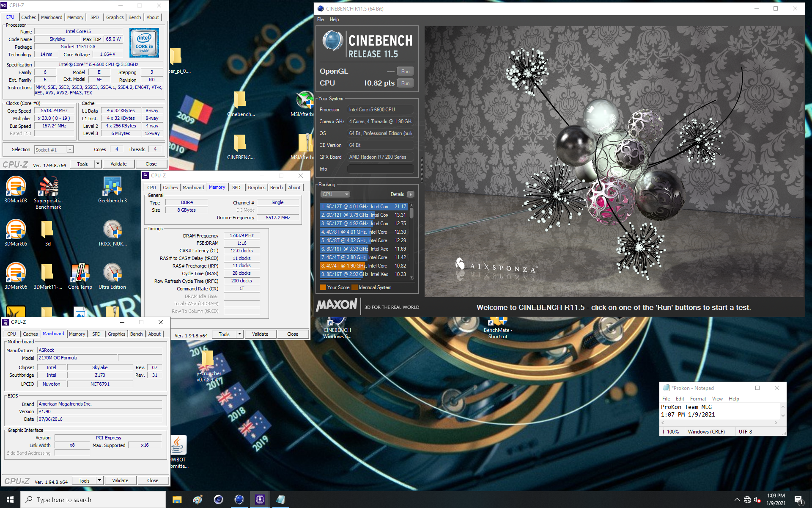Screen dimensions: 812x508
Task: Click the Cinebench Info input field
Action: tap(380, 169)
